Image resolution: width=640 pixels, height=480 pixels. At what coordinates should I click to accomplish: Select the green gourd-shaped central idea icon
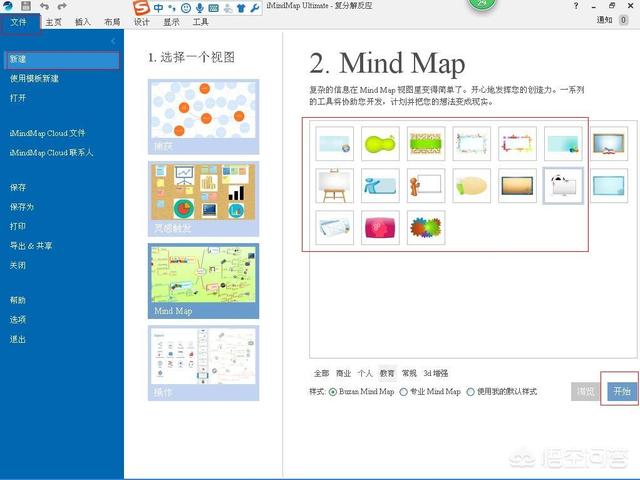[x=380, y=144]
